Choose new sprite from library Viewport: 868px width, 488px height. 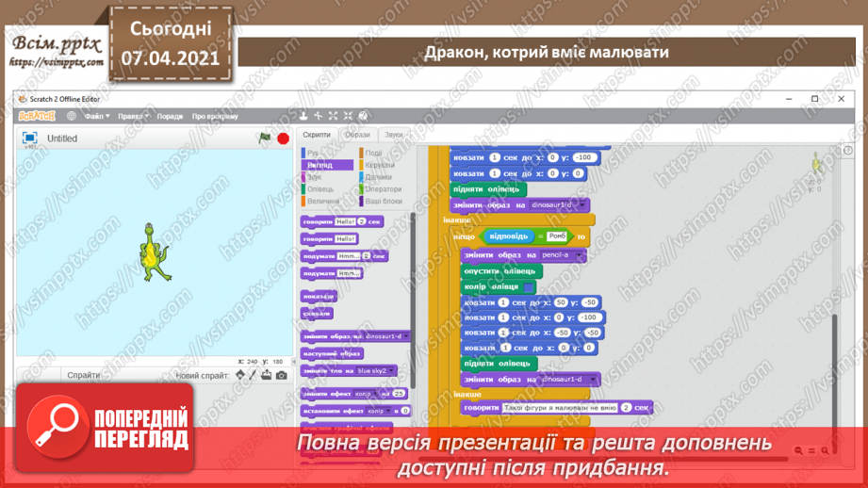point(240,375)
